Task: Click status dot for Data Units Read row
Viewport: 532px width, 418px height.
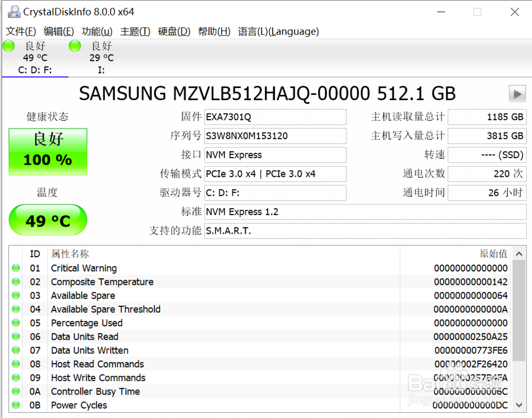Action: pos(16,337)
